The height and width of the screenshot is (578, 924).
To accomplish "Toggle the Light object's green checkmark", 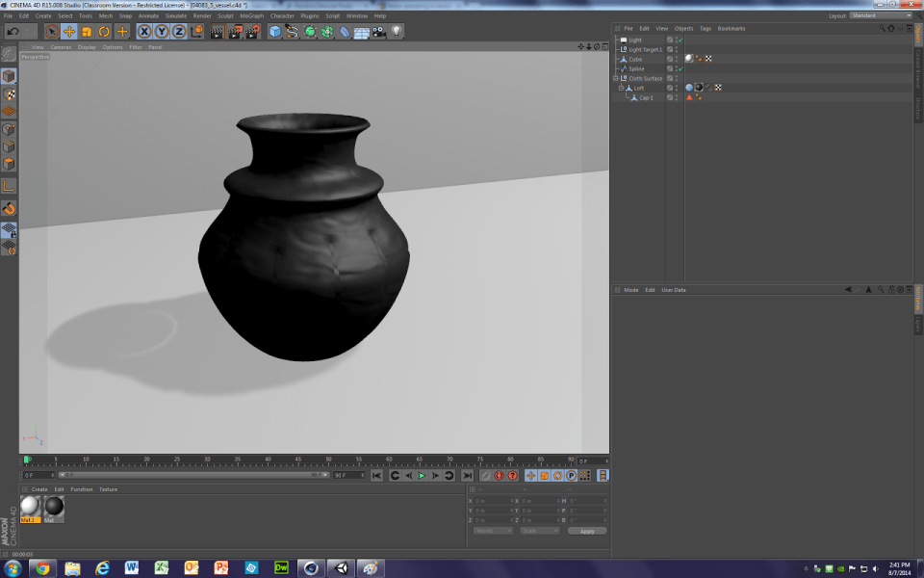I will (679, 39).
